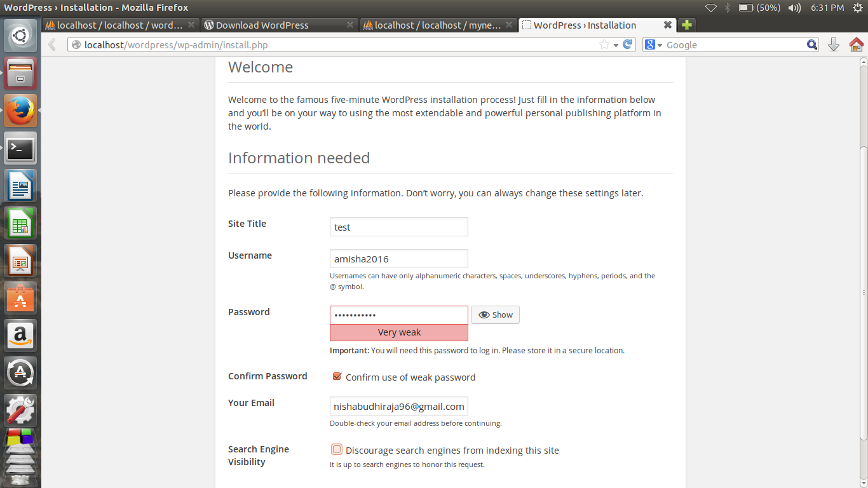Switch to the localhost / myne… phpMyAdmin tab
This screenshot has width=868, height=488.
point(438,25)
